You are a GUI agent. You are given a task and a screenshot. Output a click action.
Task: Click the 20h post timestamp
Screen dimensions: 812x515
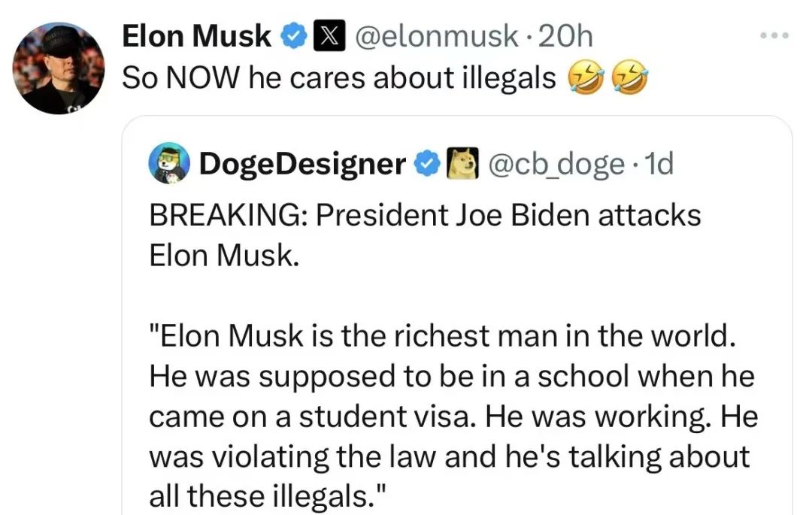point(566,36)
